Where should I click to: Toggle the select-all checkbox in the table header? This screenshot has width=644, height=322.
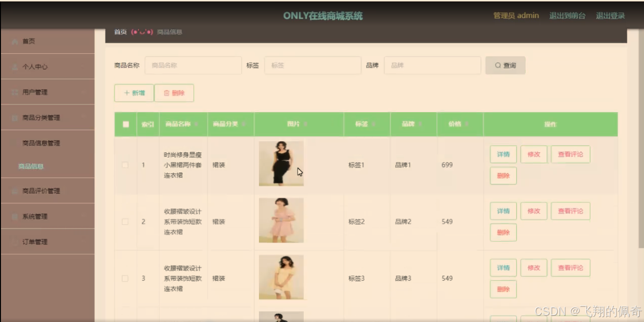pos(125,124)
